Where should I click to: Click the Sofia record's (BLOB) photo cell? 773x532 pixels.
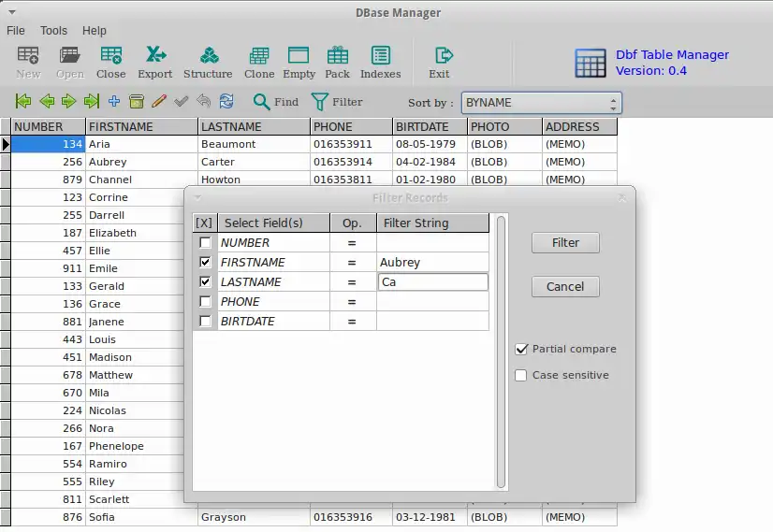pyautogui.click(x=504, y=517)
